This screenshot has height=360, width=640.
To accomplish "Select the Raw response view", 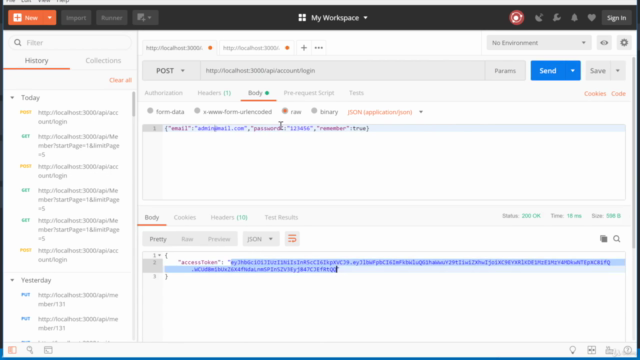I will 187,239.
